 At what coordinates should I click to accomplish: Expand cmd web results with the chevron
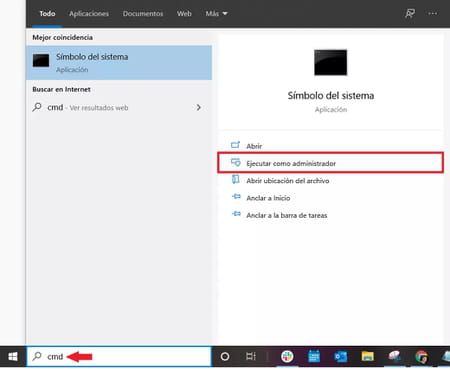[199, 107]
